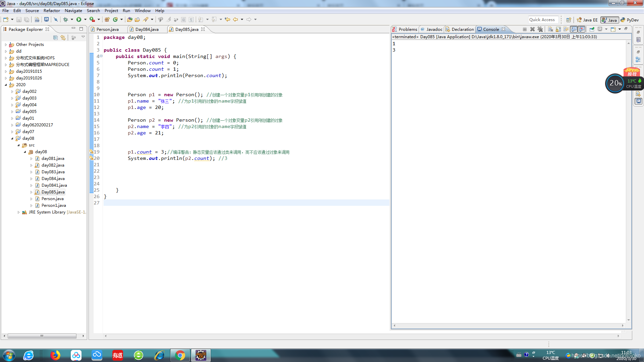The height and width of the screenshot is (362, 644).
Task: Click the Open Perspective icon
Action: (x=569, y=20)
